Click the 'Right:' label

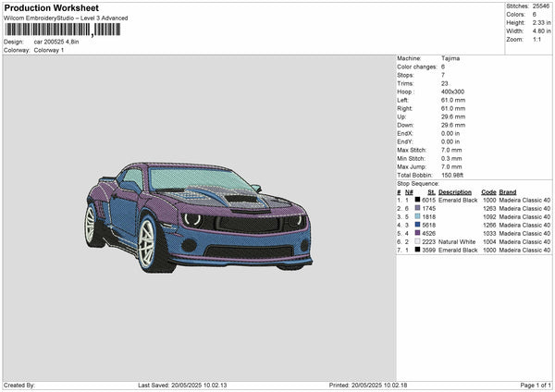click(x=404, y=108)
